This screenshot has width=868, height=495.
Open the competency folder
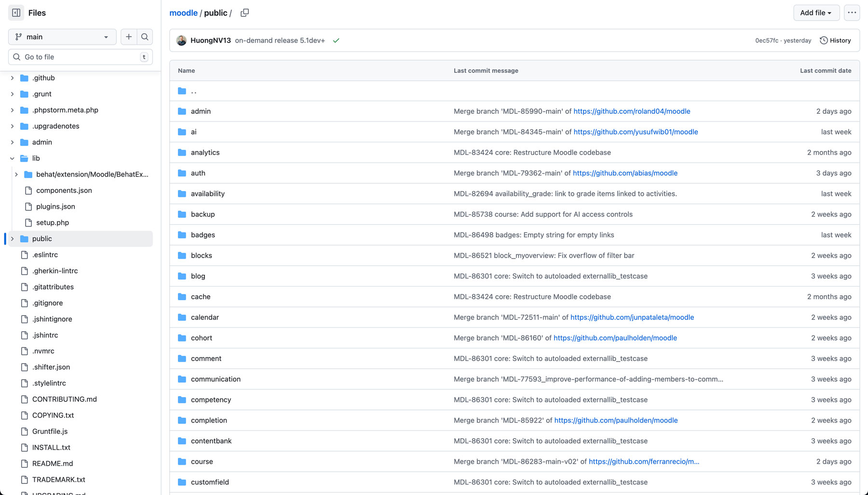[x=211, y=400]
